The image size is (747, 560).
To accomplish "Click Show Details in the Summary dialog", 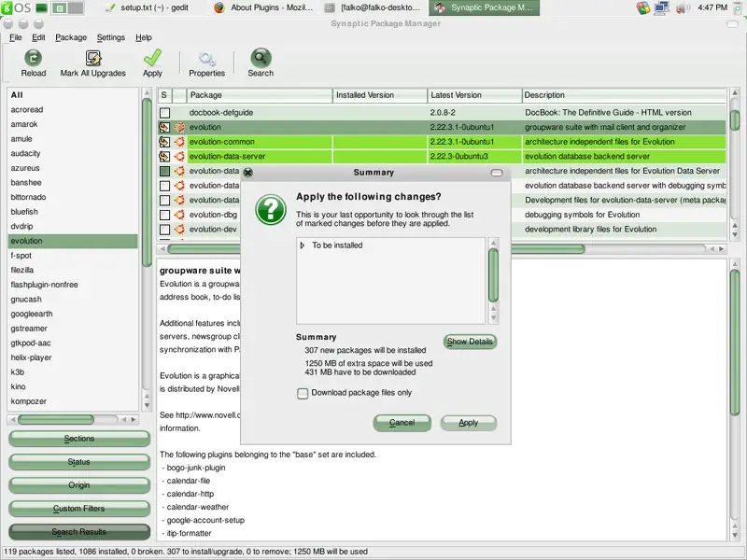I will coord(470,342).
